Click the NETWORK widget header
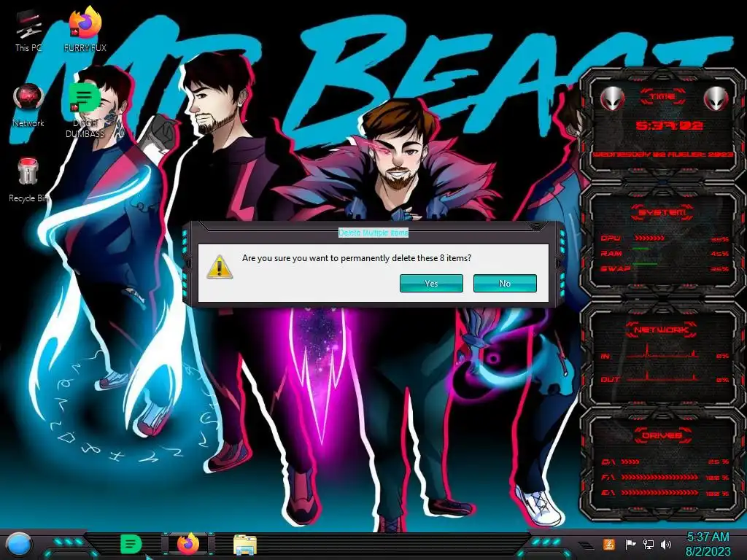 click(661, 330)
